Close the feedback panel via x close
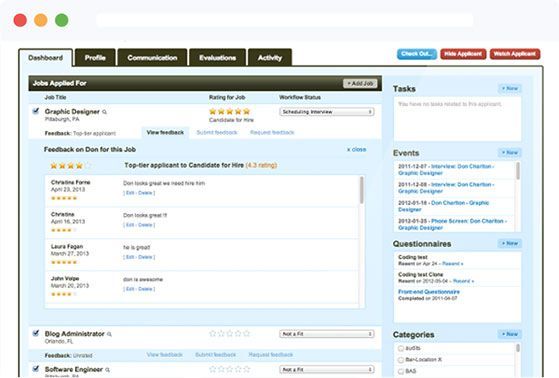The image size is (559, 378). pos(357,149)
